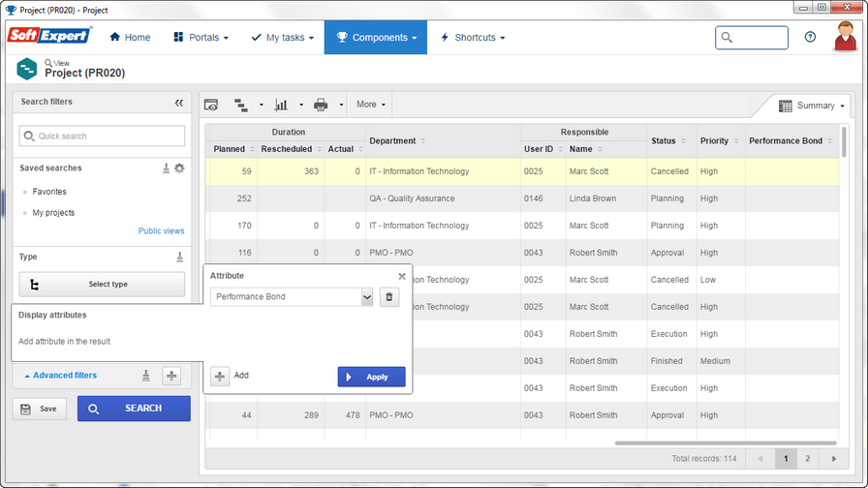The image size is (868, 488).
Task: Sort by the User ID column
Action: (x=543, y=149)
